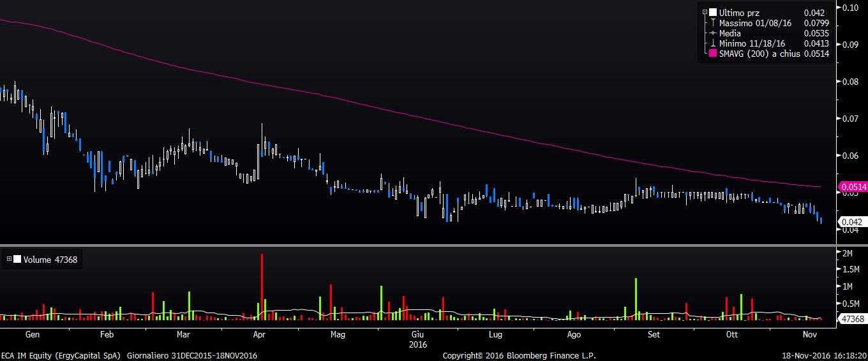Select the Minimo low marker icon
Viewport: 868px width, 361px height.
coord(713,43)
